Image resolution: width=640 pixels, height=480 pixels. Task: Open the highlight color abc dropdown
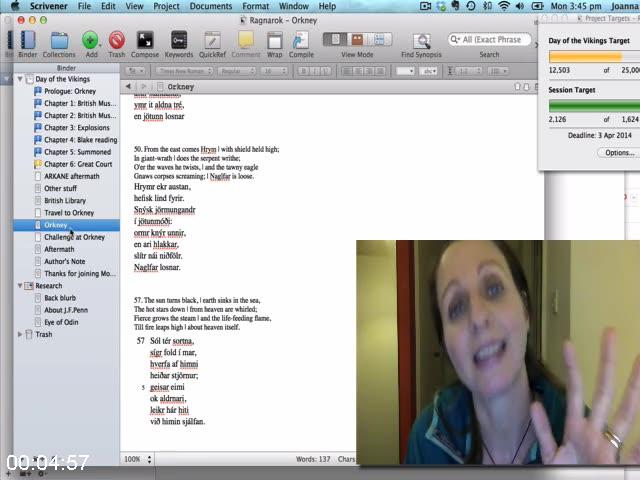[429, 71]
